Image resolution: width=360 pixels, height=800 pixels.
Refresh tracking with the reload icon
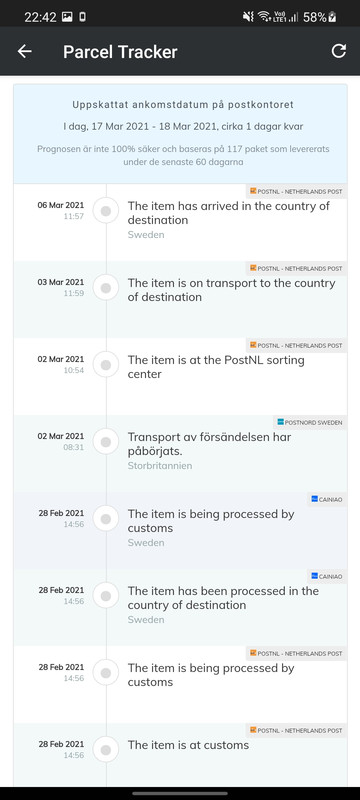339,51
